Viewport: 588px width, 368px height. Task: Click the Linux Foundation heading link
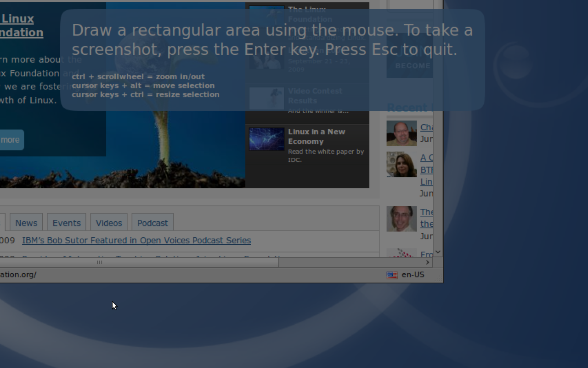point(18,26)
